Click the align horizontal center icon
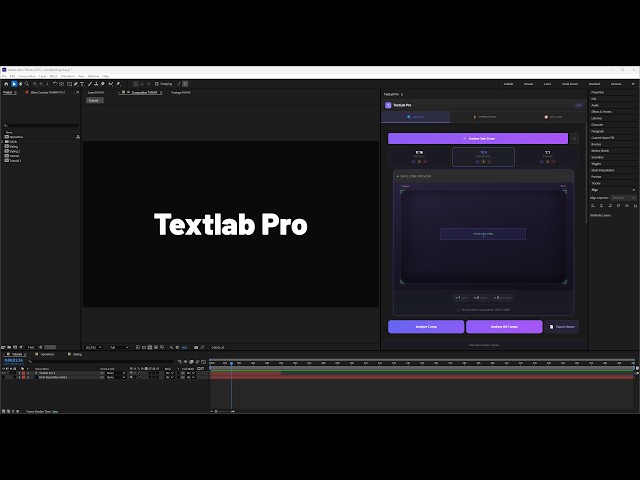This screenshot has height=480, width=640. click(601, 206)
